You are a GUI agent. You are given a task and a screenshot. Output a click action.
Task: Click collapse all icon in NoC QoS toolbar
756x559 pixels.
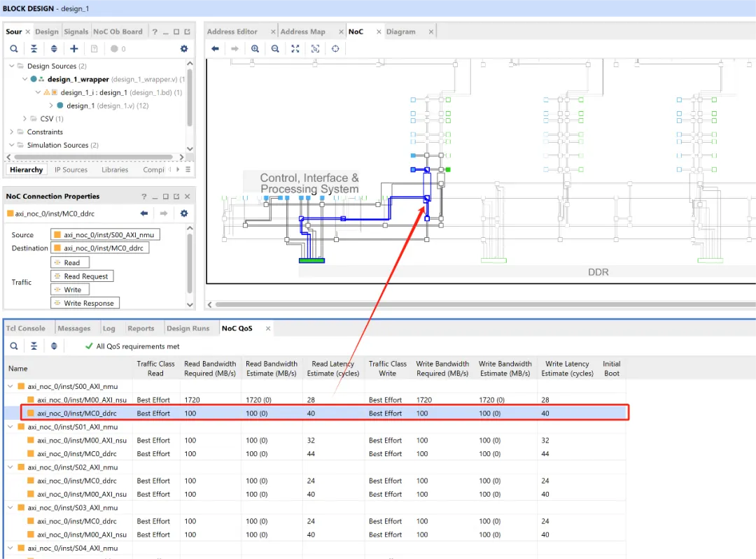(34, 346)
